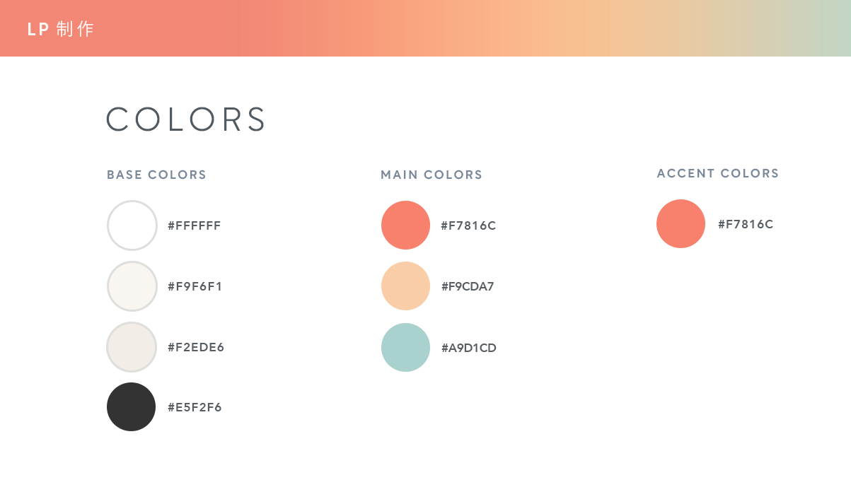Click the coral swatch under Accent Colors

681,224
